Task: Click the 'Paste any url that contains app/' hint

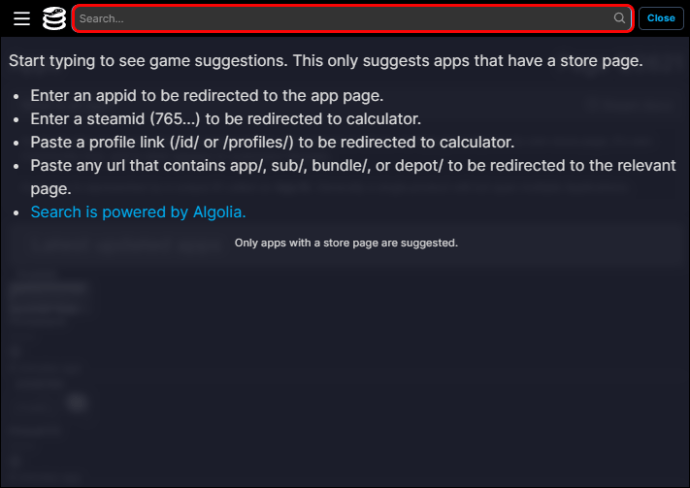Action: (x=353, y=177)
